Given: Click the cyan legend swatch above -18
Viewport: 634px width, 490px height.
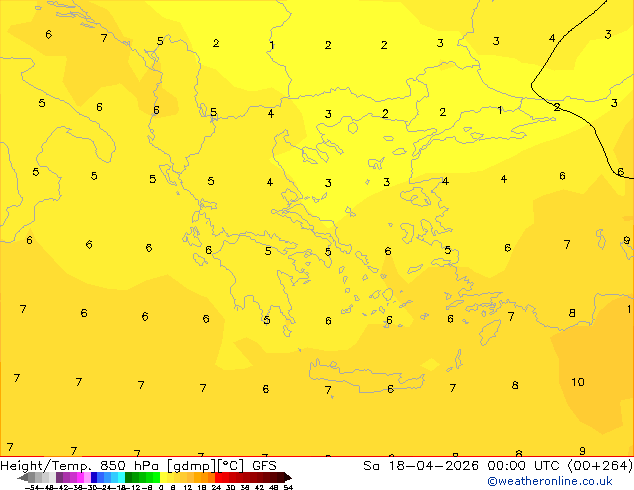Looking at the screenshot, I should point(121,477).
